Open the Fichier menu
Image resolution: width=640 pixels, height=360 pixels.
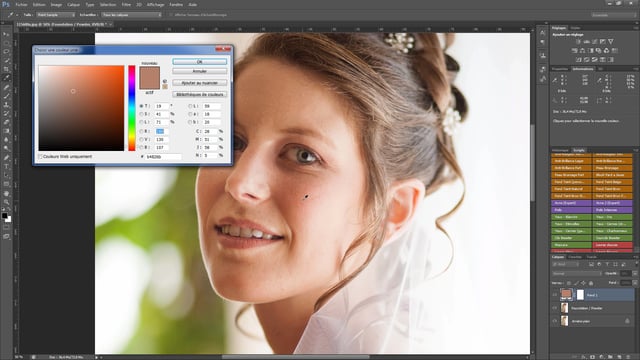[21, 5]
